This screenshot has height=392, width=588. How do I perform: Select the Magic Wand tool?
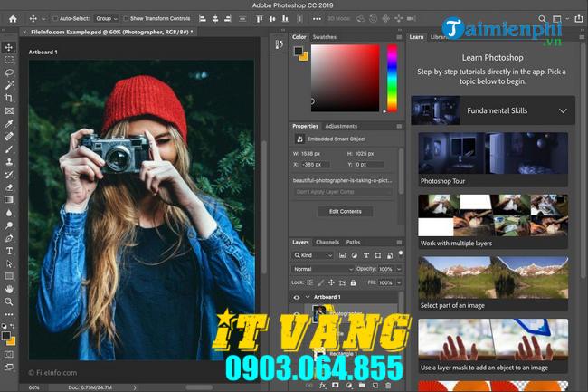9,85
